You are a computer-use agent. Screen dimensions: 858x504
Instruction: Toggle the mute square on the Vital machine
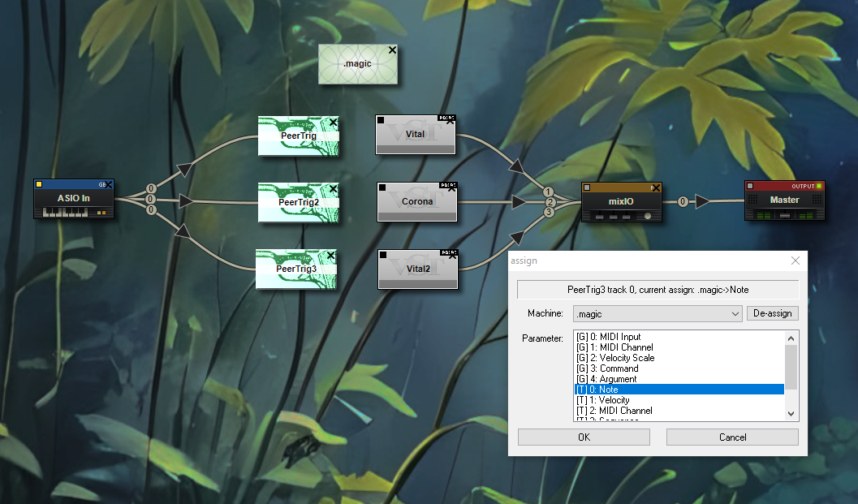(381, 120)
